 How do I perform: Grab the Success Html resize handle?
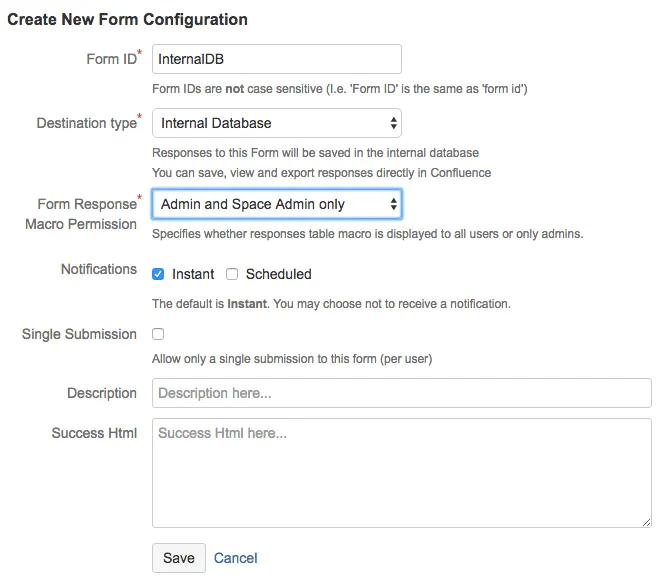[x=646, y=523]
